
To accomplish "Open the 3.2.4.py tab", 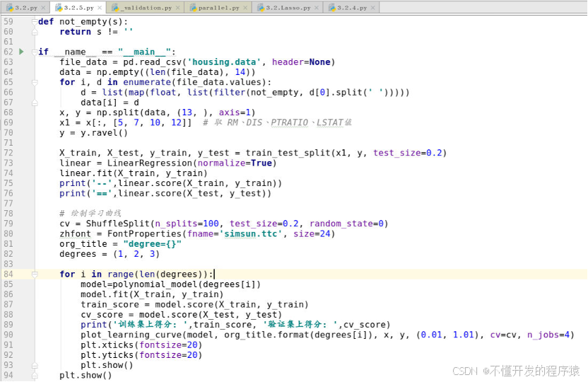I will (x=351, y=8).
